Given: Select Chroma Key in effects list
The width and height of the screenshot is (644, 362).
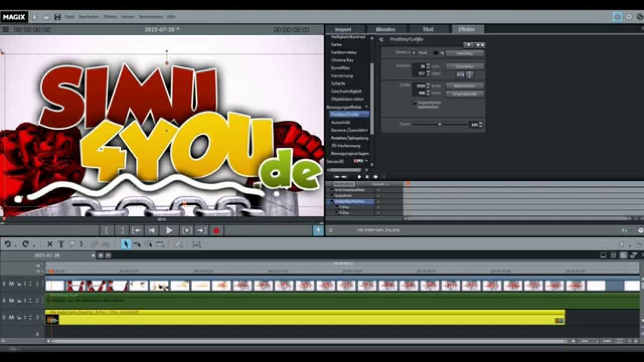Looking at the screenshot, I should coord(342,60).
